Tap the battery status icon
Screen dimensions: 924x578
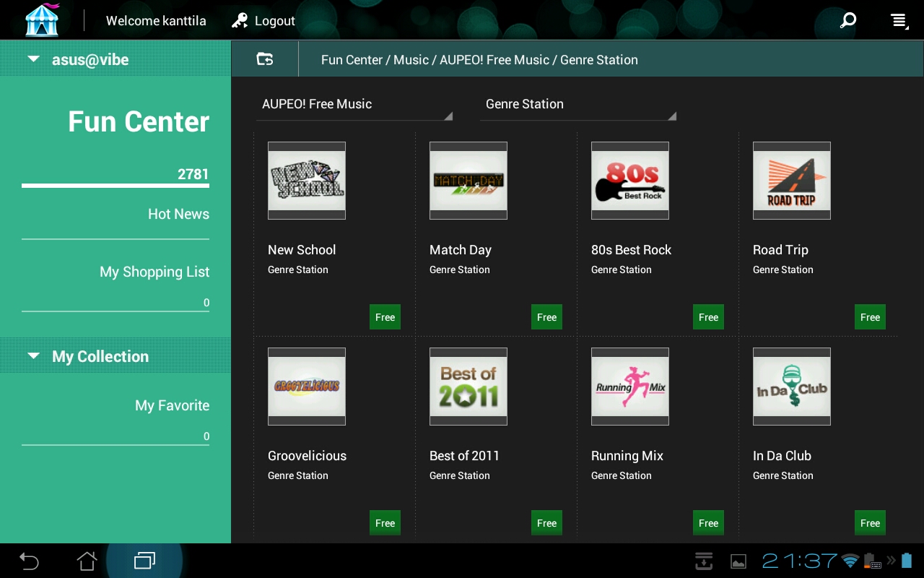(x=907, y=561)
